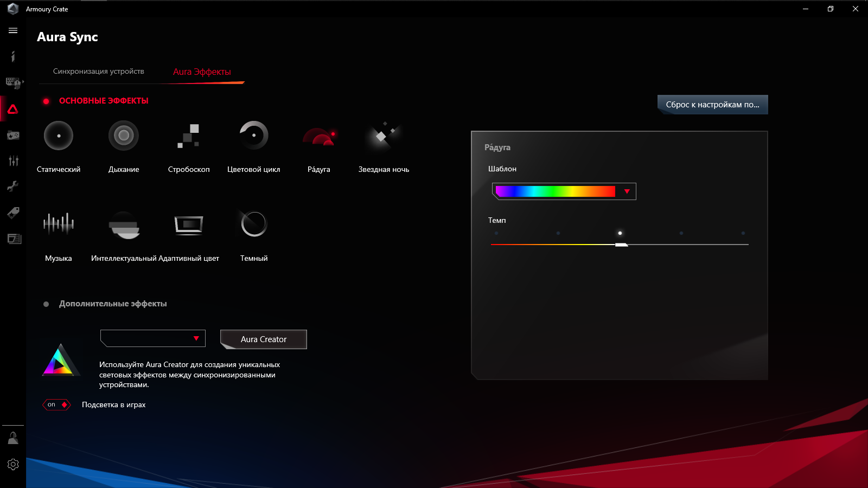Select the Aura Эффекты tab
868x488 pixels.
[201, 70]
